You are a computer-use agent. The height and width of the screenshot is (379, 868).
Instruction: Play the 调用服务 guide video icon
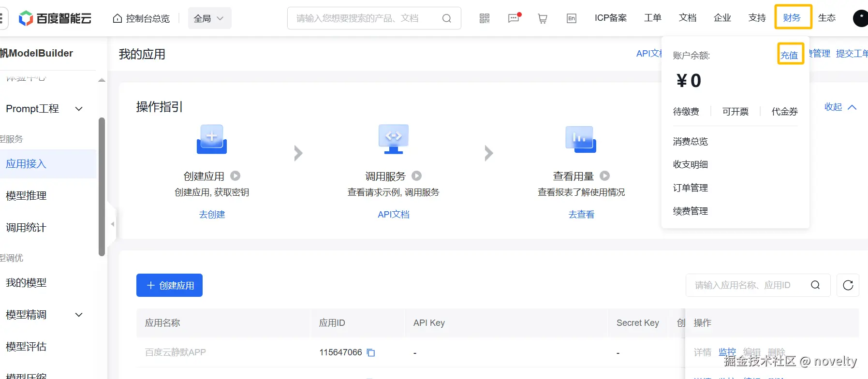click(x=417, y=176)
